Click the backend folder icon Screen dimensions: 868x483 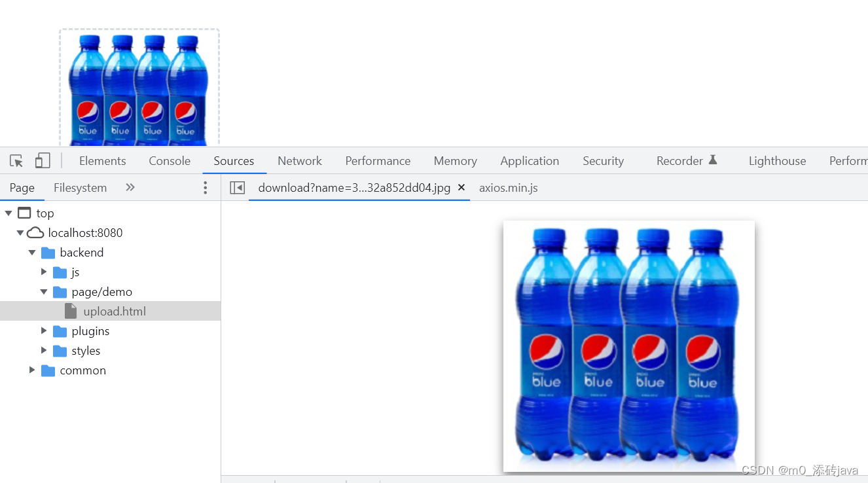[x=48, y=253]
